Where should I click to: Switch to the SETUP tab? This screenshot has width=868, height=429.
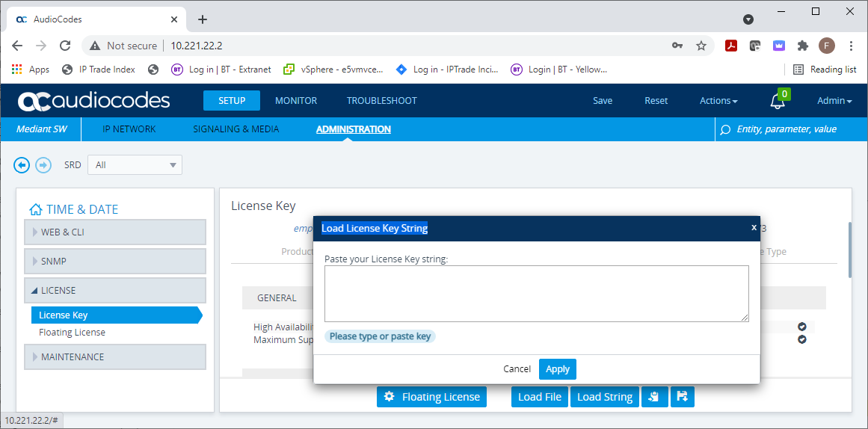(232, 101)
